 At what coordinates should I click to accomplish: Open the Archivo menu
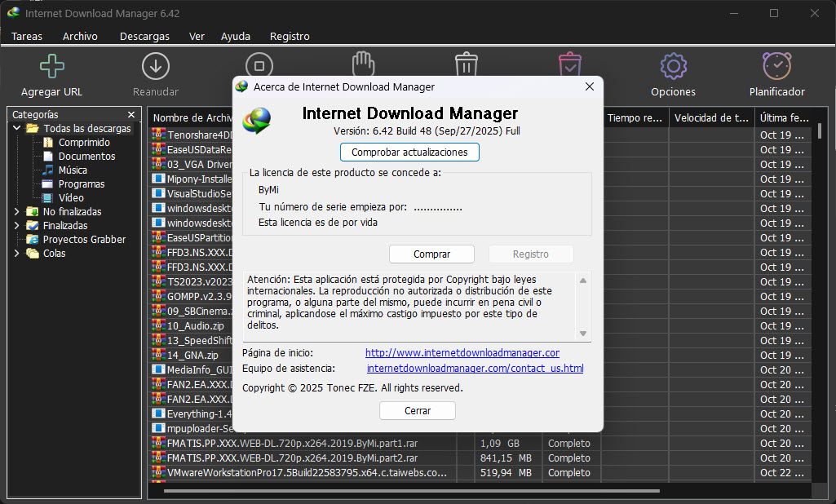point(80,36)
